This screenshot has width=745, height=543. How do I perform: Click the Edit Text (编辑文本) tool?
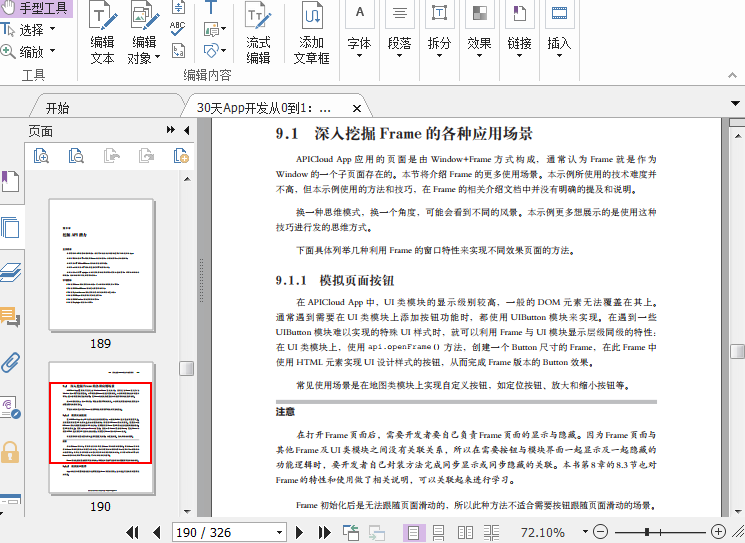(x=102, y=33)
